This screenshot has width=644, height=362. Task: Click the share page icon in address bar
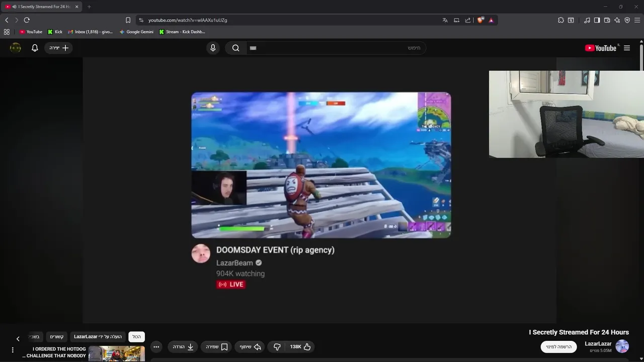click(468, 20)
